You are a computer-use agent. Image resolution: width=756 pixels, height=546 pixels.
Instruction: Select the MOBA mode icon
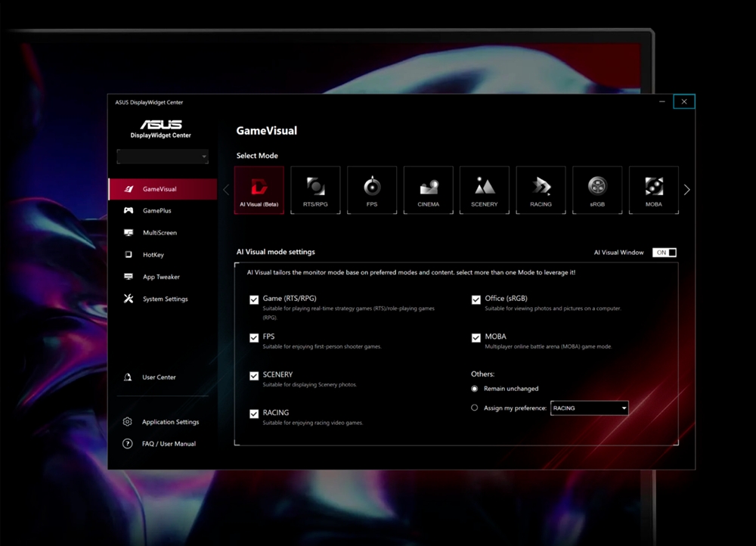653,189
